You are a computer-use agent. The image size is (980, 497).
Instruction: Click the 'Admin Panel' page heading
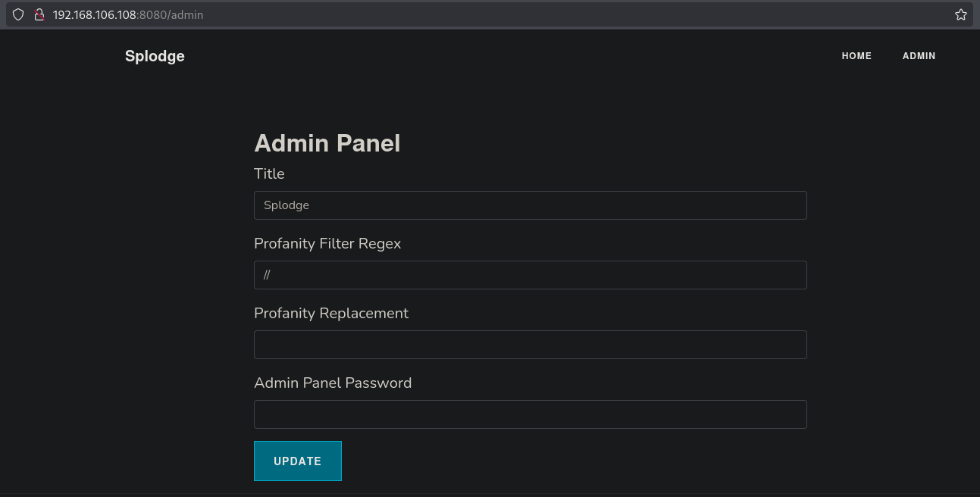click(x=327, y=143)
